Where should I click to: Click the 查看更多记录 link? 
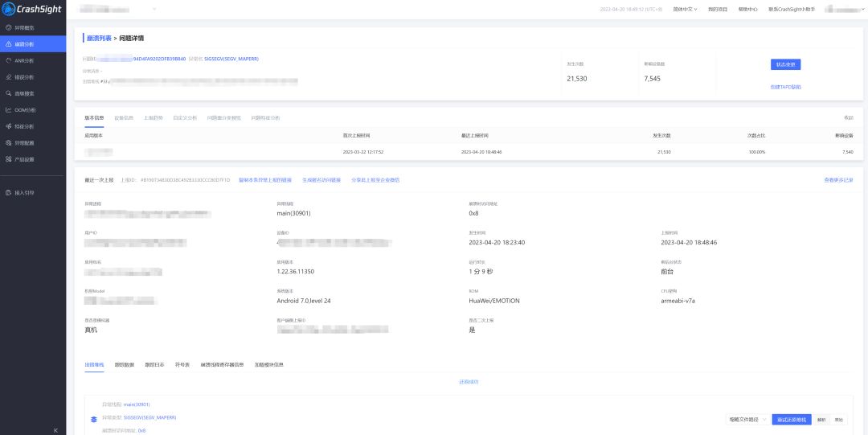(838, 180)
